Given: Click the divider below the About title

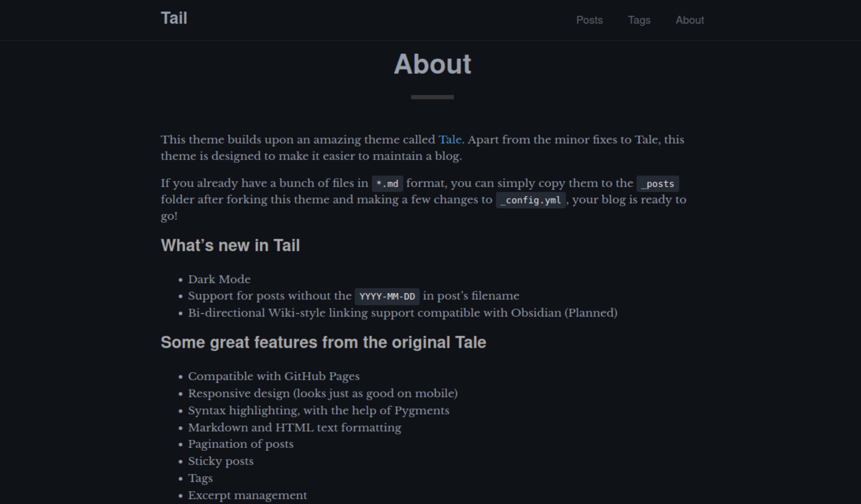Looking at the screenshot, I should pyautogui.click(x=432, y=98).
